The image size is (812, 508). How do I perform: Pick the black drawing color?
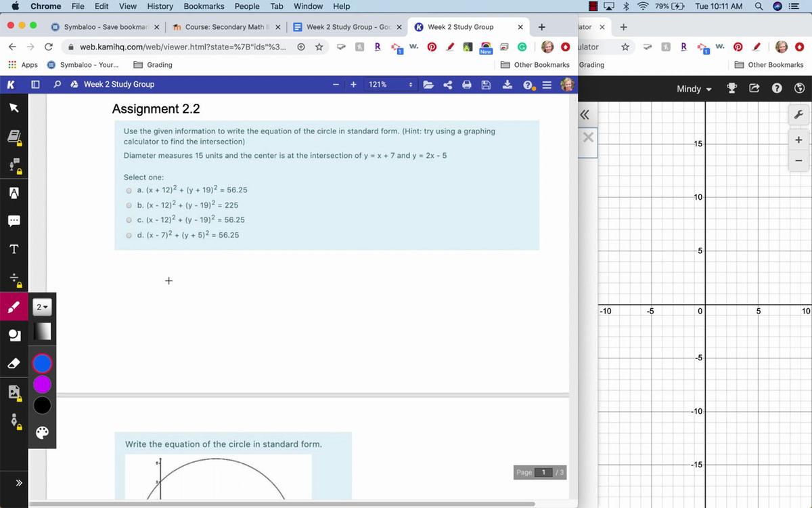(x=42, y=405)
